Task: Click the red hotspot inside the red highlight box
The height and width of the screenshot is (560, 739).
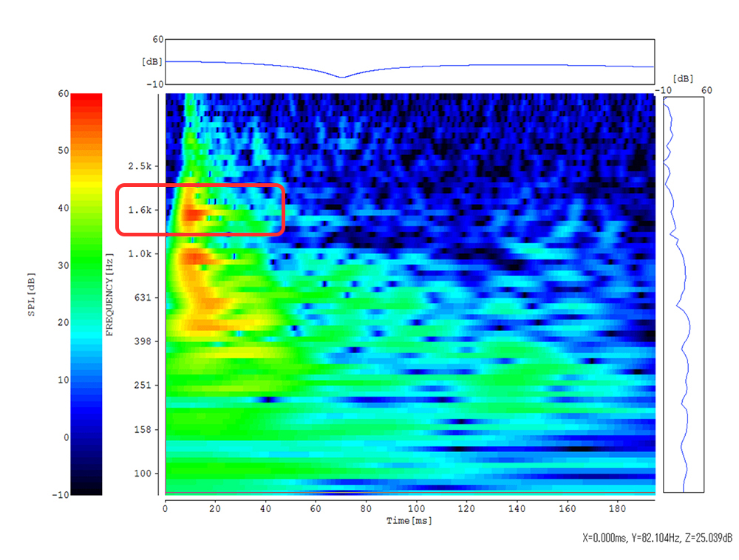Action: 195,214
